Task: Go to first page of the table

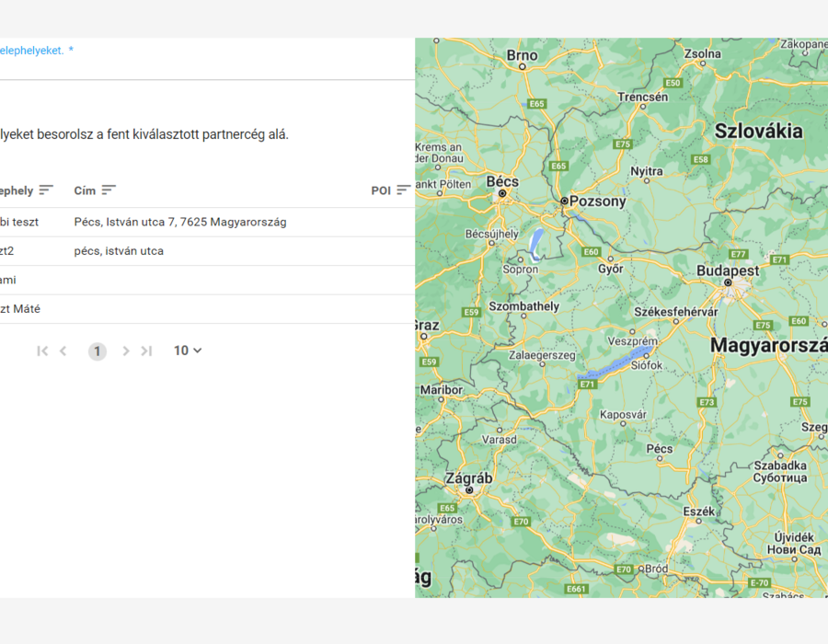Action: click(42, 351)
